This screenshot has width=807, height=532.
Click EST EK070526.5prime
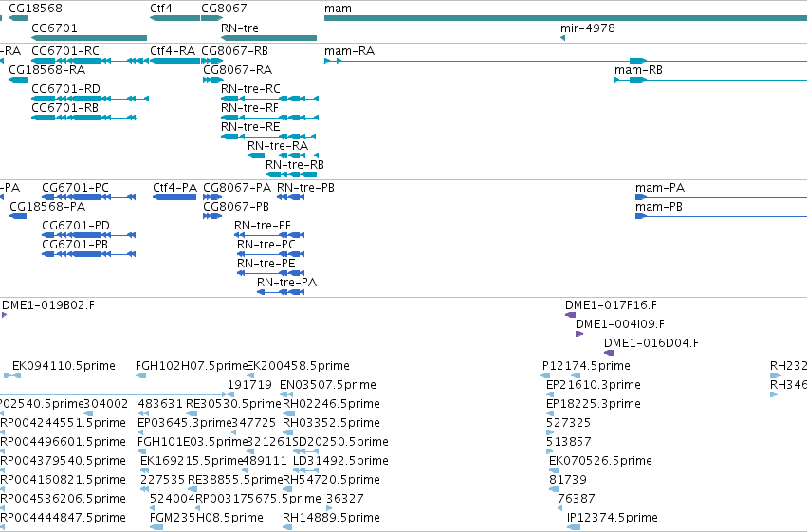click(x=553, y=470)
